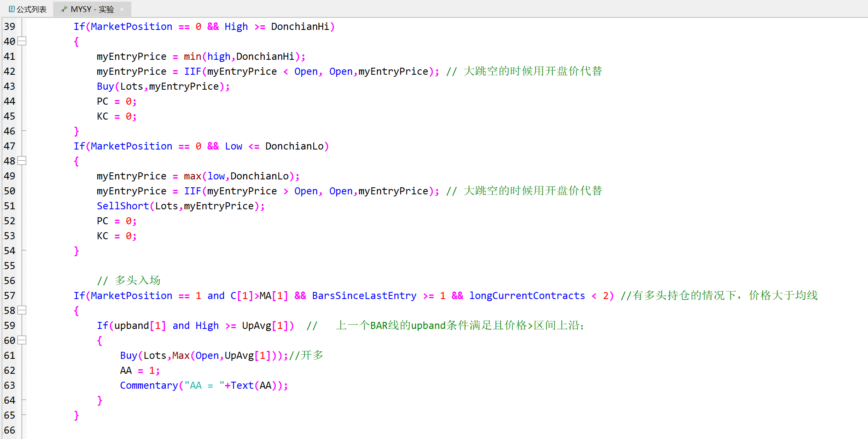Click upband[1] on line 59
The width and height of the screenshot is (868, 439).
click(140, 326)
